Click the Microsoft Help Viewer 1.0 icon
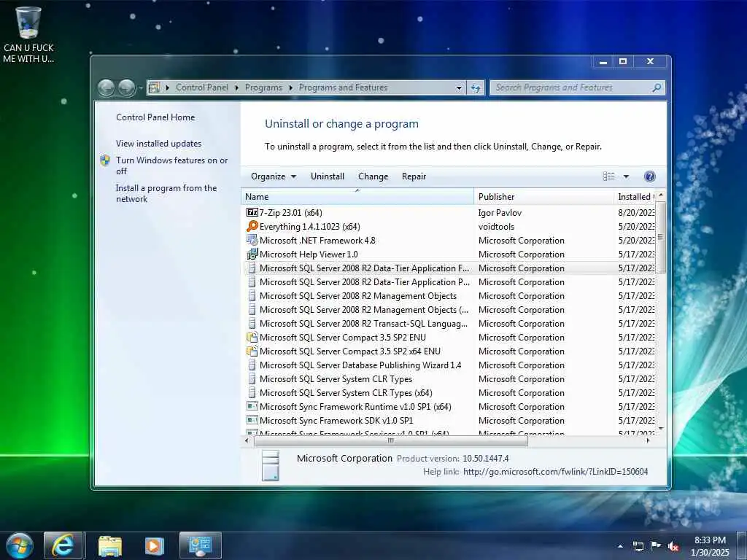Screen dimensions: 747x560 252,254
